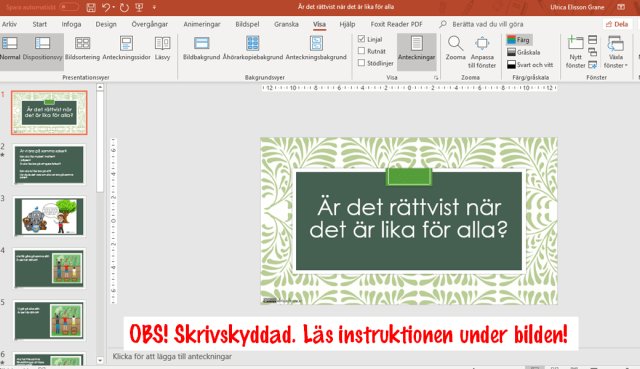Viewport: 640px width, 369px height.
Task: Open the undo history dropdown arrow
Action: point(113,7)
